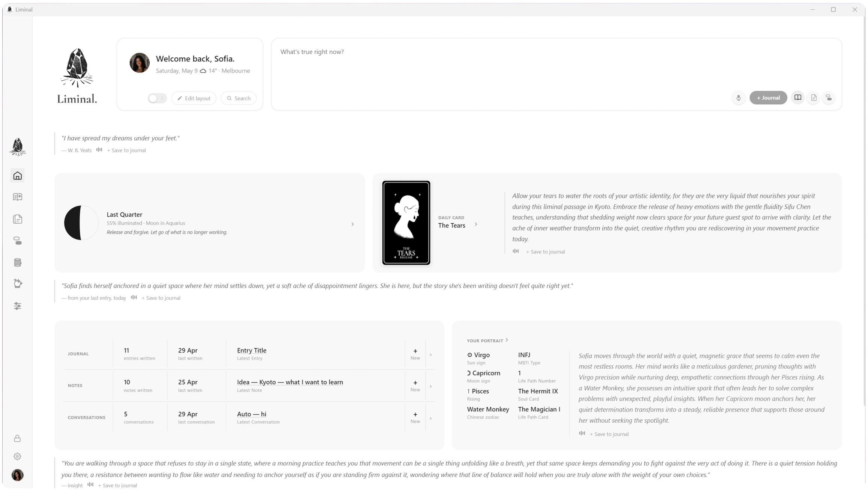Screen dimensions: 868x491
Task: Click the 'Capricorn' moon sign
Action: pos(483,373)
